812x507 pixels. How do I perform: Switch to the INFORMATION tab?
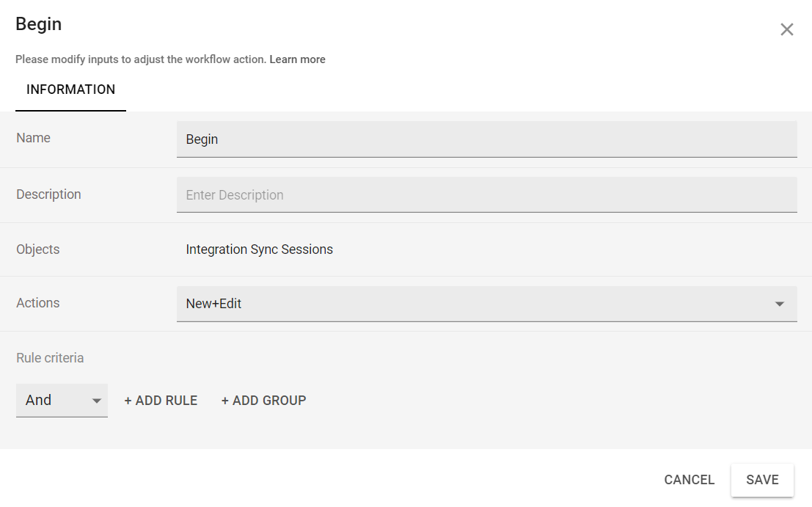point(70,90)
